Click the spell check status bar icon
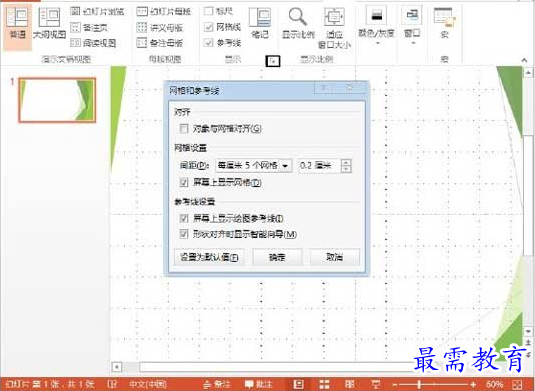 pyautogui.click(x=112, y=384)
